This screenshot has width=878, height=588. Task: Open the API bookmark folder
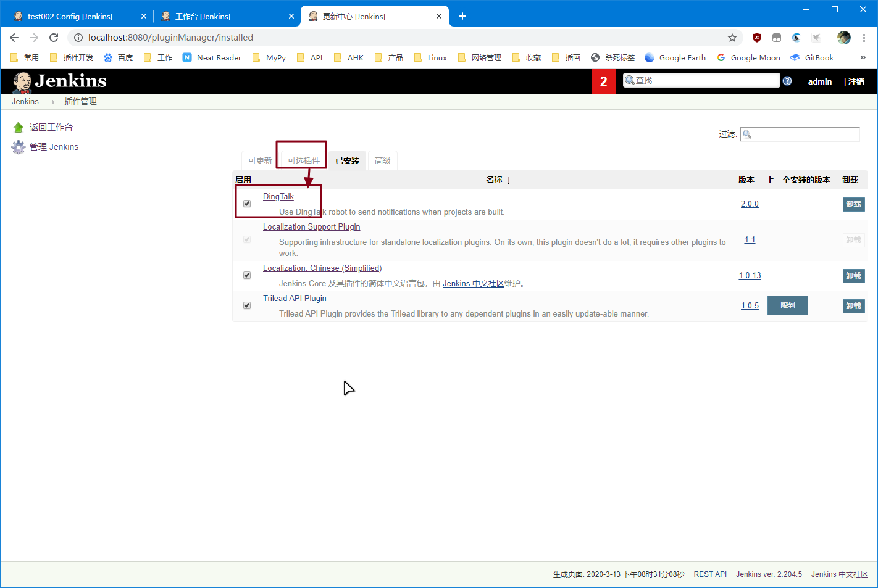[x=309, y=57]
